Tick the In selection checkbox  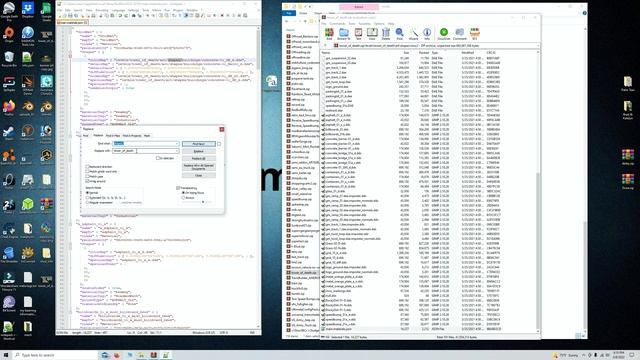pyautogui.click(x=158, y=158)
